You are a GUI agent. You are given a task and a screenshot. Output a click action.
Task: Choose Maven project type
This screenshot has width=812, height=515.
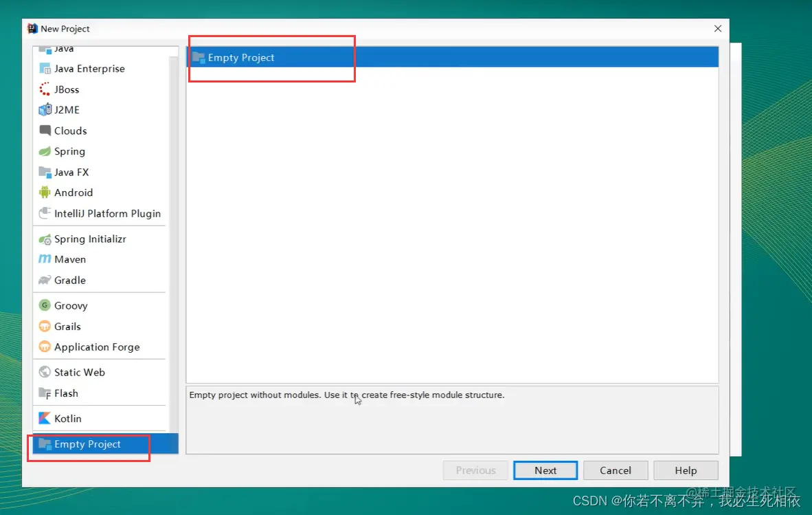(x=100, y=259)
